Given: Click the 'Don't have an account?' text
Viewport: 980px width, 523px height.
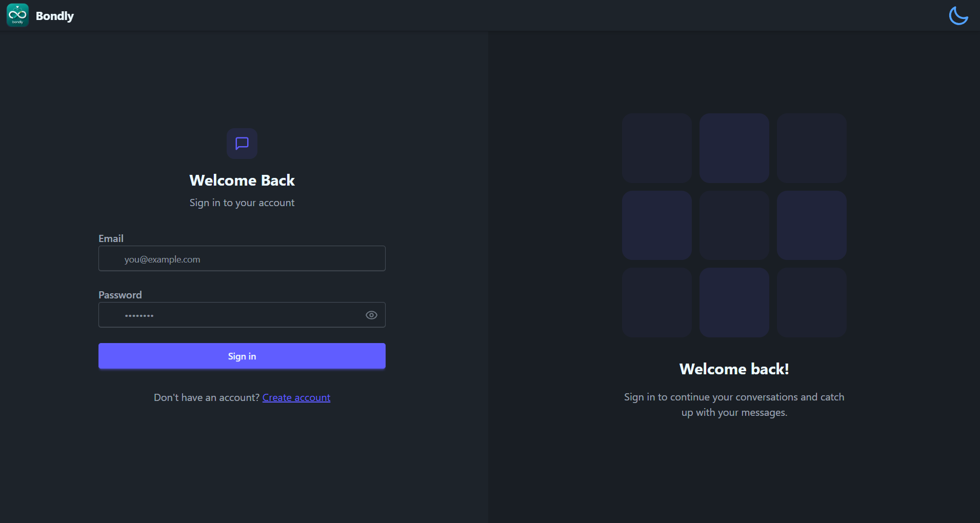Looking at the screenshot, I should pyautogui.click(x=207, y=397).
